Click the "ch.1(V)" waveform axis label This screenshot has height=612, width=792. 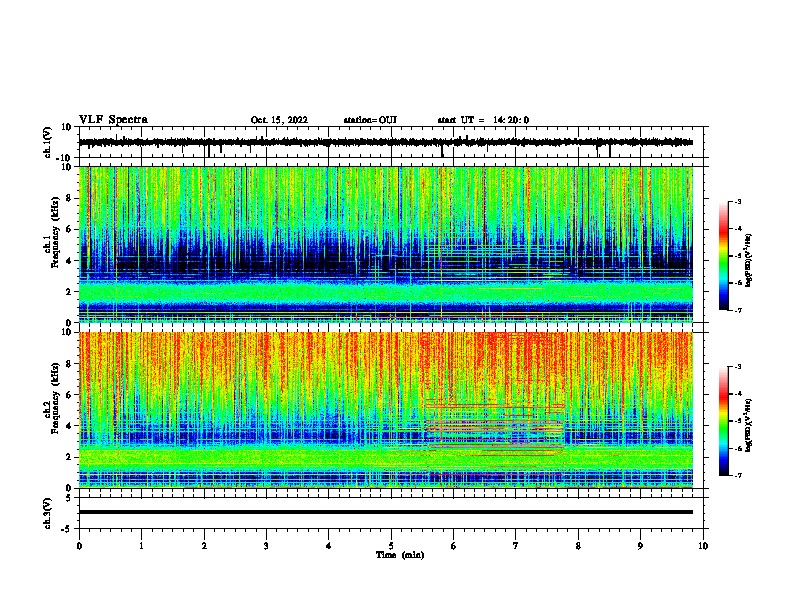coord(48,142)
